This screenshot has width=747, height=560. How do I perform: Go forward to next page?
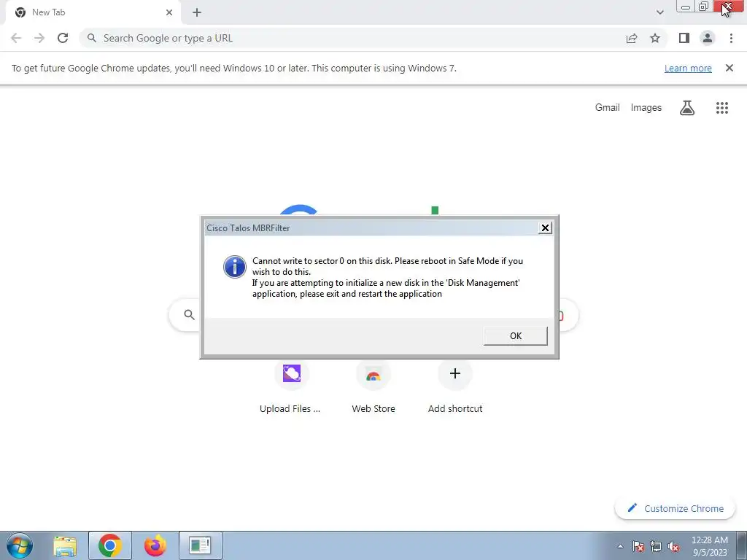click(x=39, y=38)
